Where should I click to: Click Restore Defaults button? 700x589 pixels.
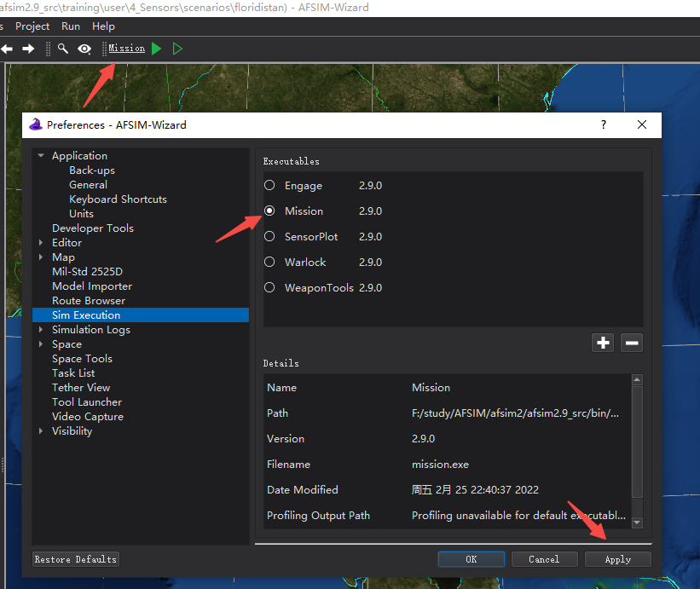coord(76,559)
